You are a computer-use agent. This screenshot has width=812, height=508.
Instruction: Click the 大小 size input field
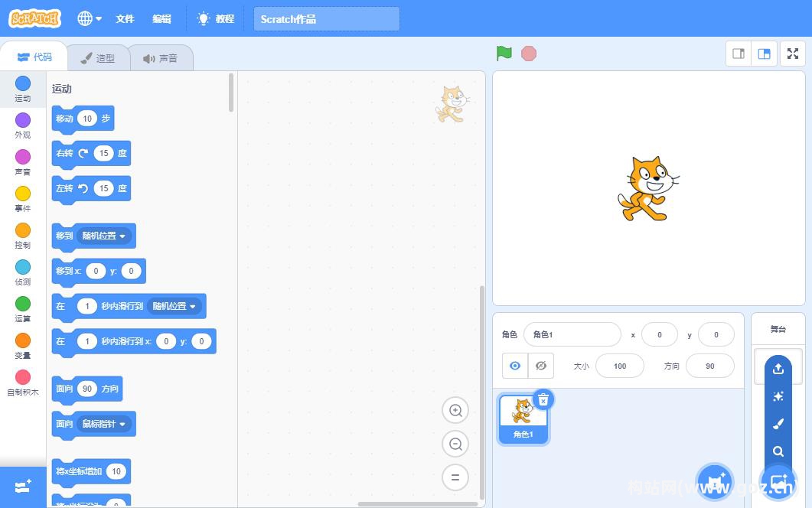pos(619,366)
